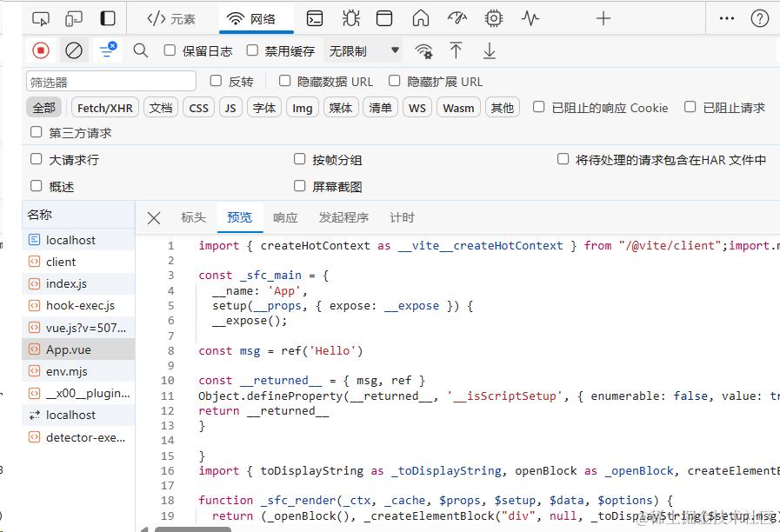Filter by CSS type

(198, 108)
